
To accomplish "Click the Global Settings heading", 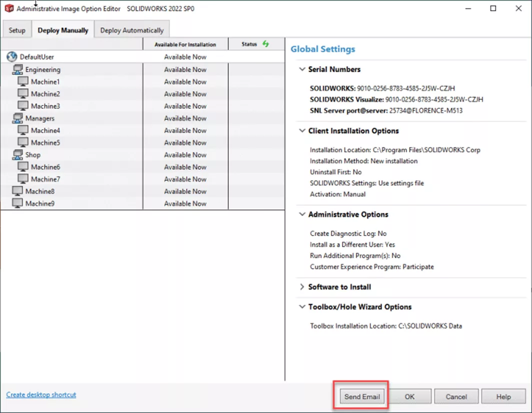I will coord(323,49).
